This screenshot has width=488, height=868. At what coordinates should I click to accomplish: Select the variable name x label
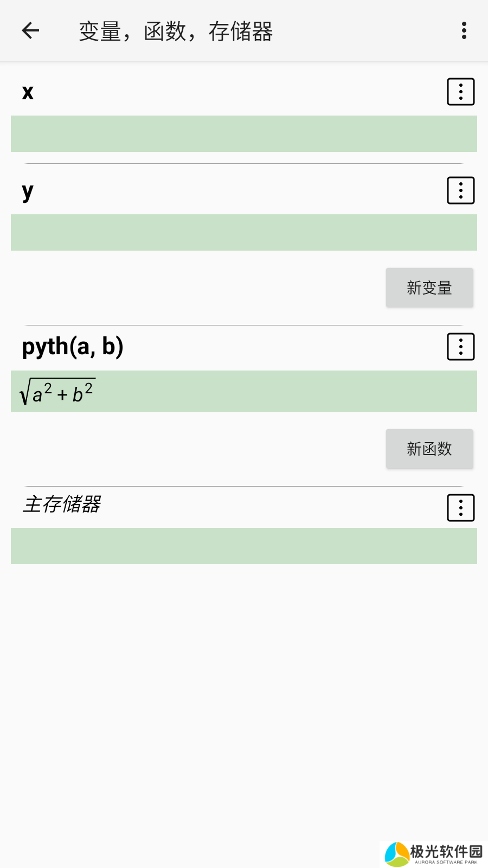(28, 92)
